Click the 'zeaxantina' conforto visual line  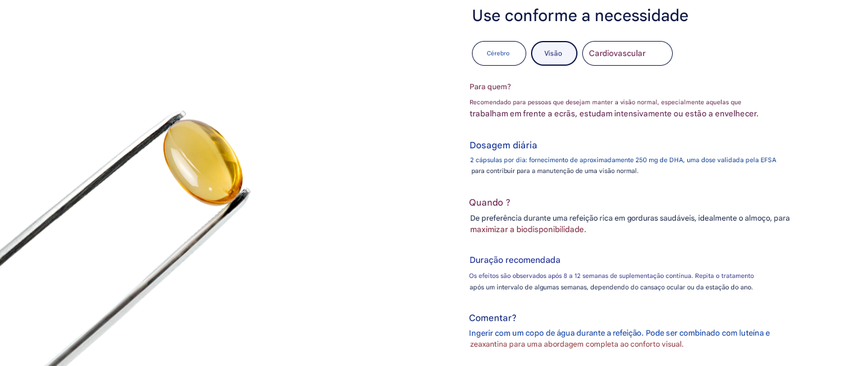[576, 344]
